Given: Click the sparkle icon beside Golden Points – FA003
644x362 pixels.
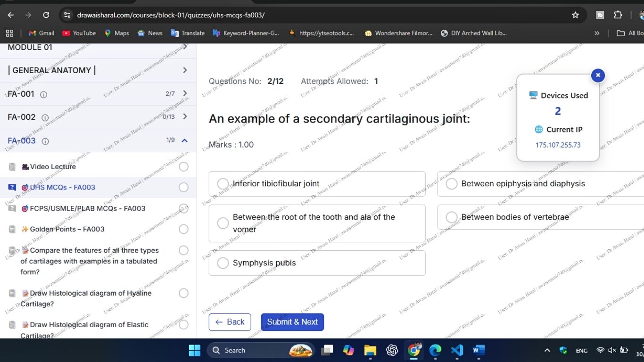Looking at the screenshot, I should click(x=25, y=229).
